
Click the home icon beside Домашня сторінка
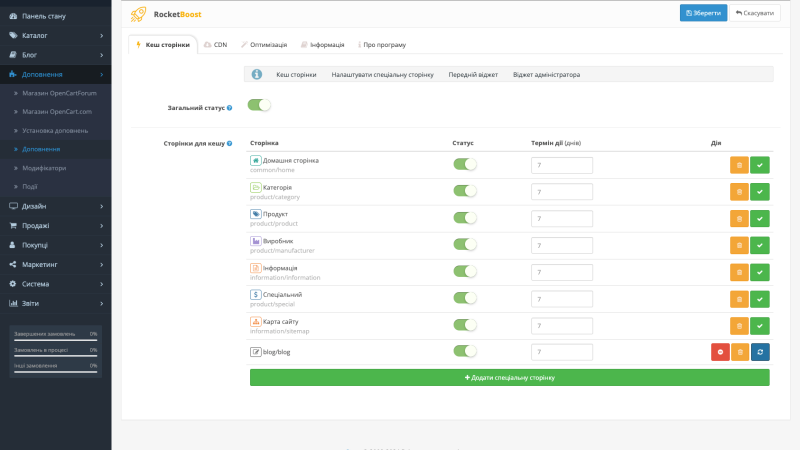coord(256,160)
